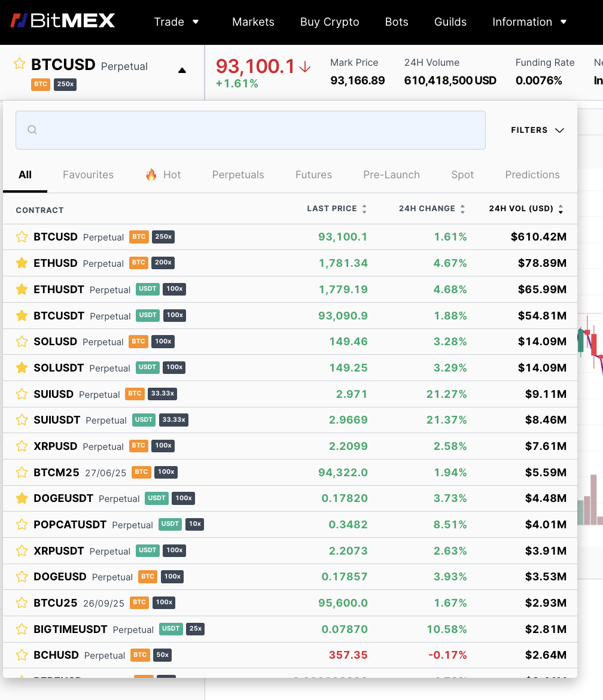Viewport: 603px width, 700px height.
Task: Switch to the Spot tab
Action: (x=462, y=175)
